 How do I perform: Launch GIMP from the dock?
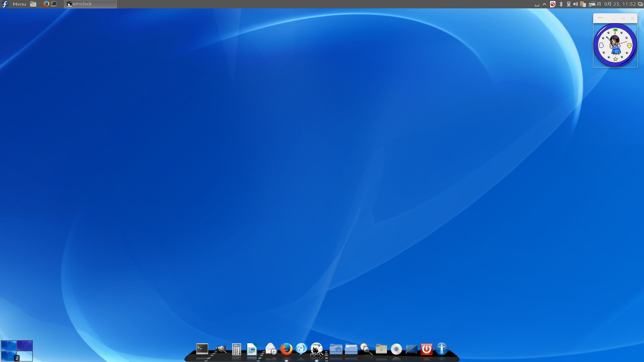coord(221,349)
